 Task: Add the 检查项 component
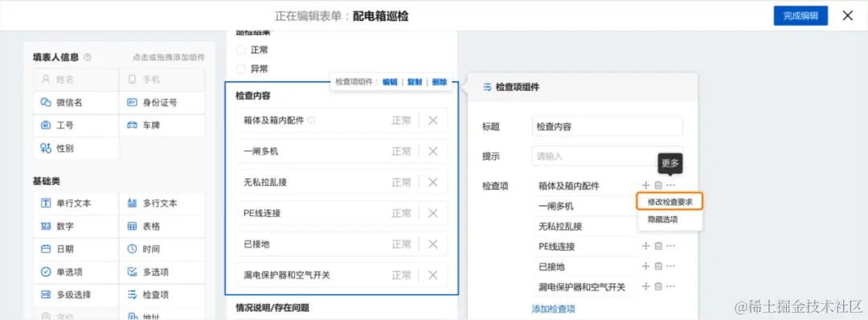[162, 294]
